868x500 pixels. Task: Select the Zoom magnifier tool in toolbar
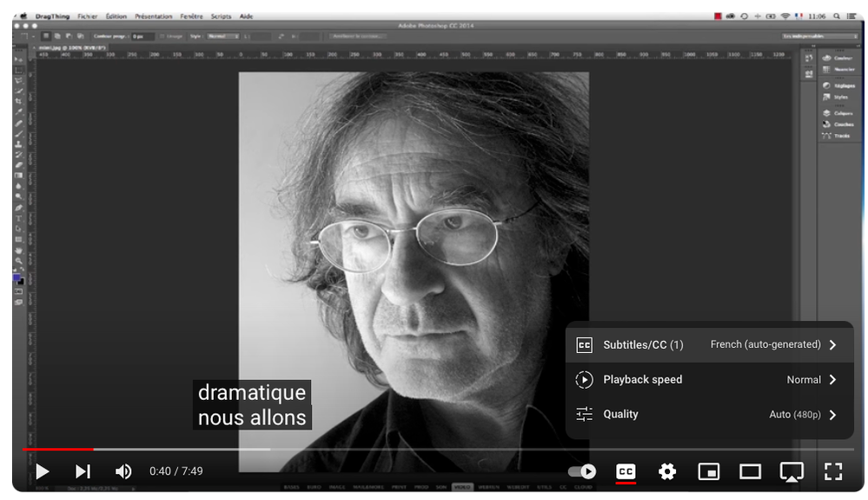pyautogui.click(x=19, y=261)
